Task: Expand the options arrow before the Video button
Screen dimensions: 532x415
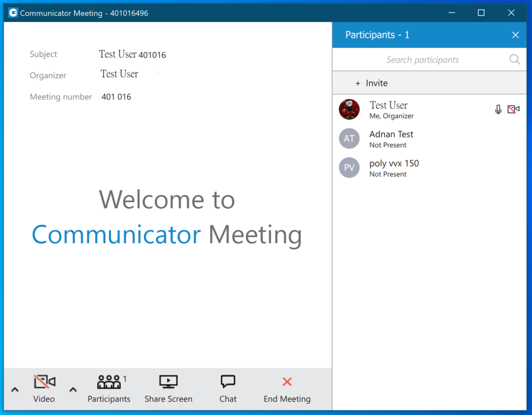Action: coord(15,390)
